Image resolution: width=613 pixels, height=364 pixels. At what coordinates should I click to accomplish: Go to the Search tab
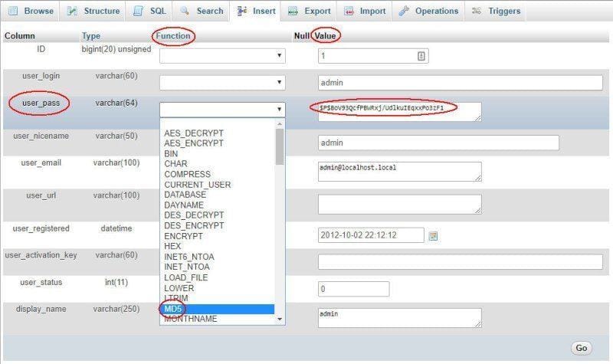(x=202, y=11)
